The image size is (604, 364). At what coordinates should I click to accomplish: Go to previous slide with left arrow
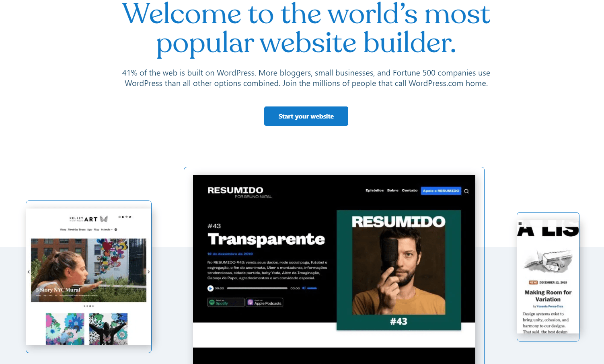pos(29,272)
